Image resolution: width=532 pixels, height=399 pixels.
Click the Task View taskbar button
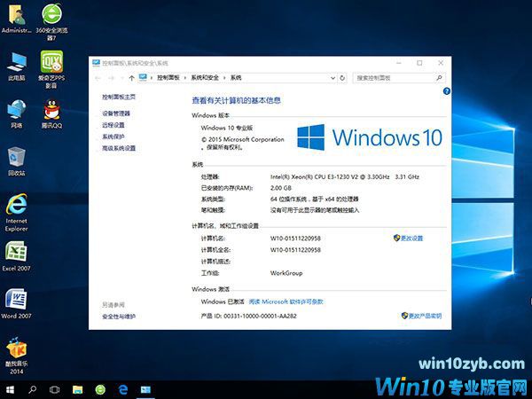point(55,389)
